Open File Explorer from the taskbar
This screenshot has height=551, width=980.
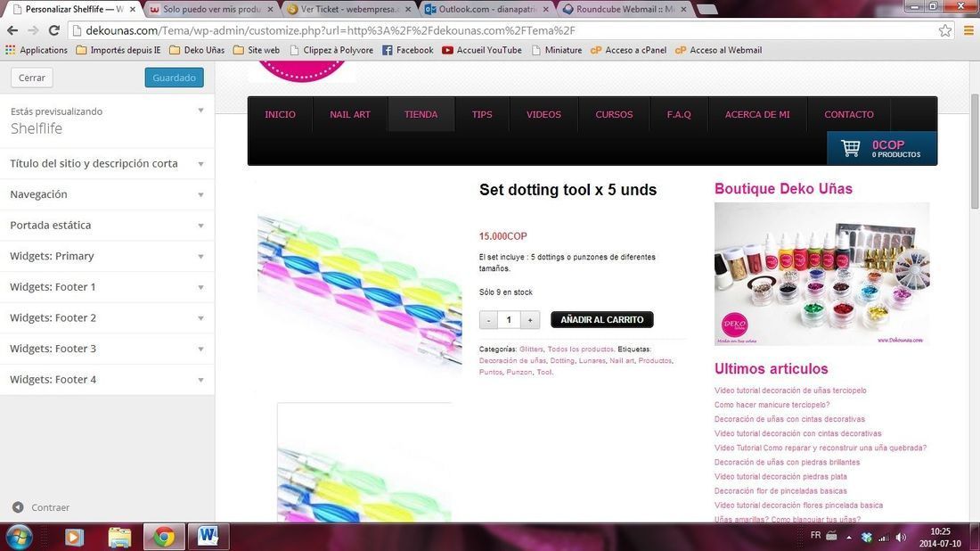(x=118, y=537)
